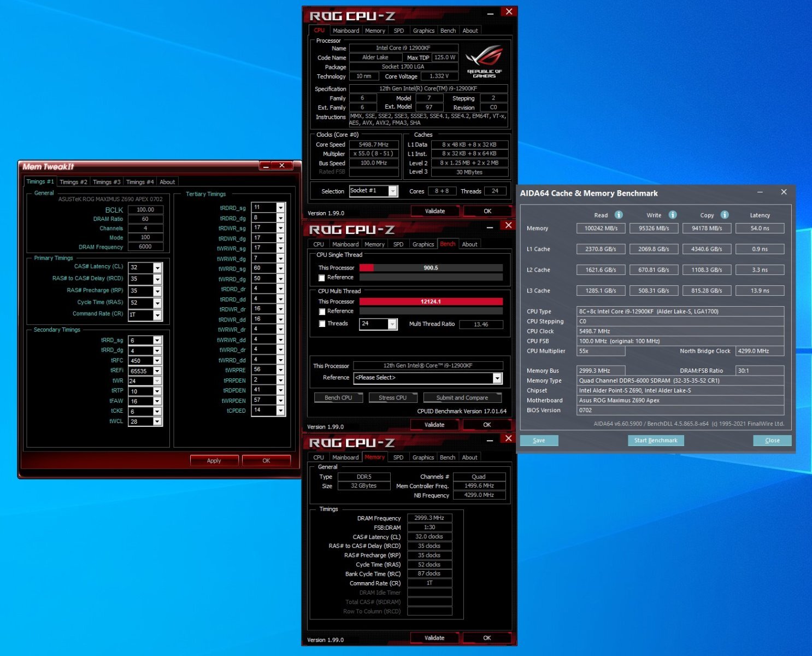Open the CAS# Latency (CL) dropdown
The height and width of the screenshot is (656, 812).
pos(157,267)
